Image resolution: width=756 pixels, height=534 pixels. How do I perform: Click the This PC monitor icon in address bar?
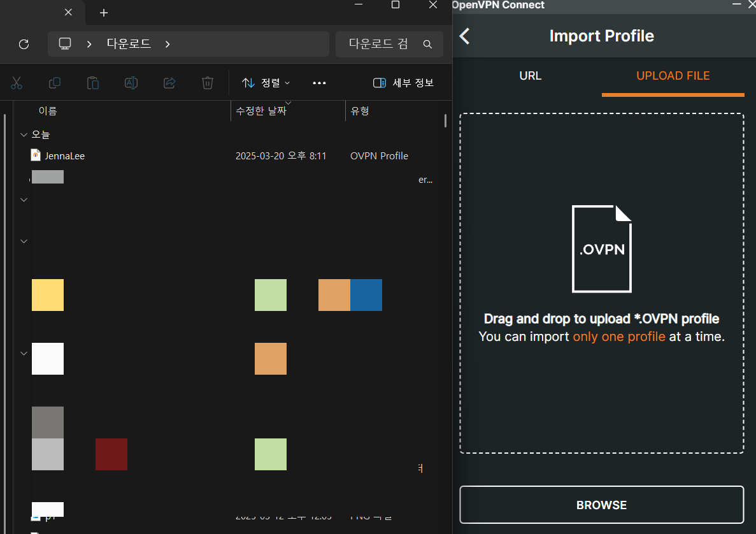[64, 44]
